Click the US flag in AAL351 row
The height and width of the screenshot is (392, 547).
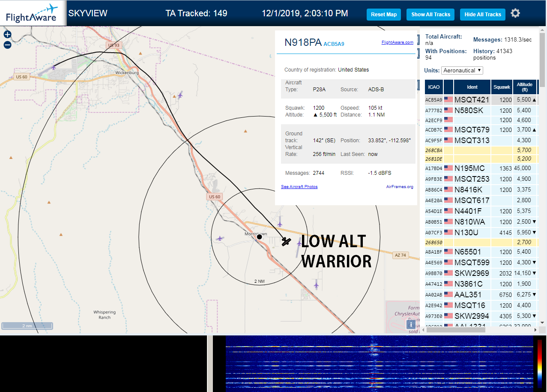pos(448,294)
